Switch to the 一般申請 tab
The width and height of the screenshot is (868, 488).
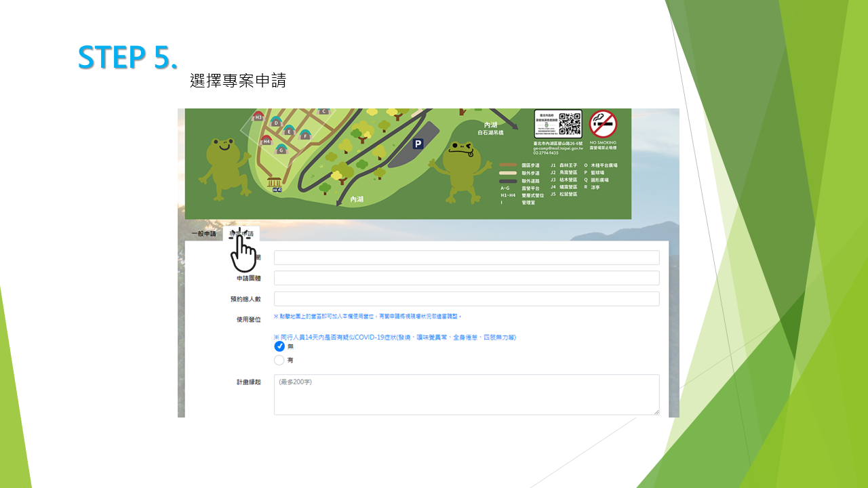click(203, 234)
